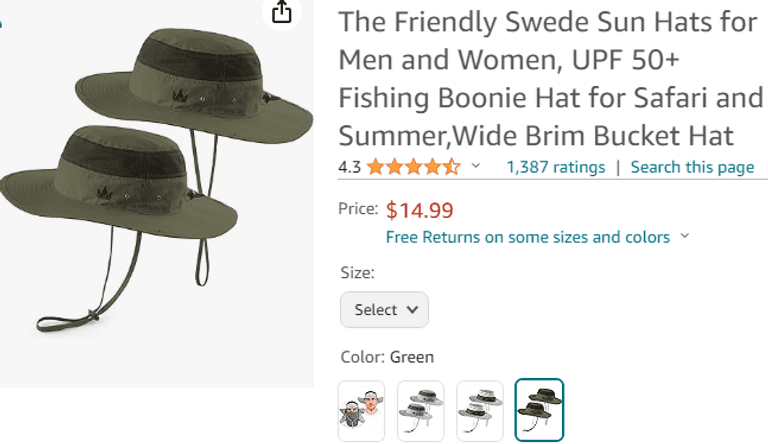768x444 pixels.
Task: Expand the chevron after the Free Returns text
Action: (x=685, y=237)
